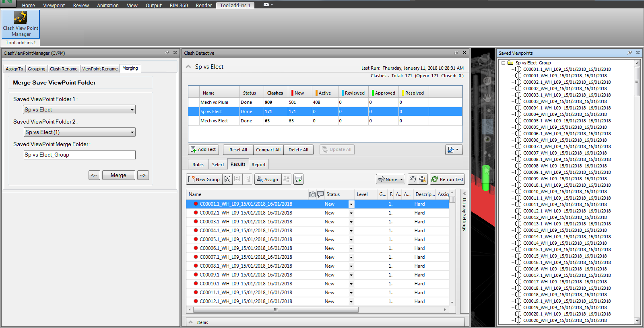Pin the Saved Viewpoints panel

pos(630,53)
